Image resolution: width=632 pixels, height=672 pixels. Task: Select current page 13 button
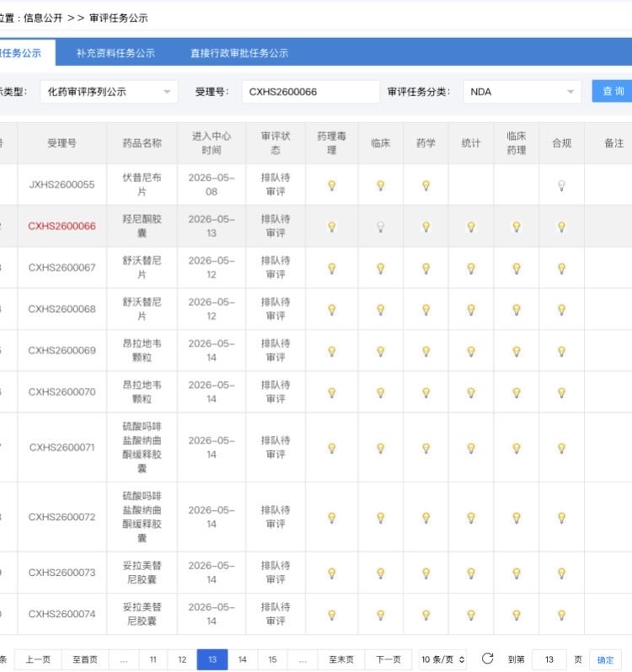pos(212,659)
